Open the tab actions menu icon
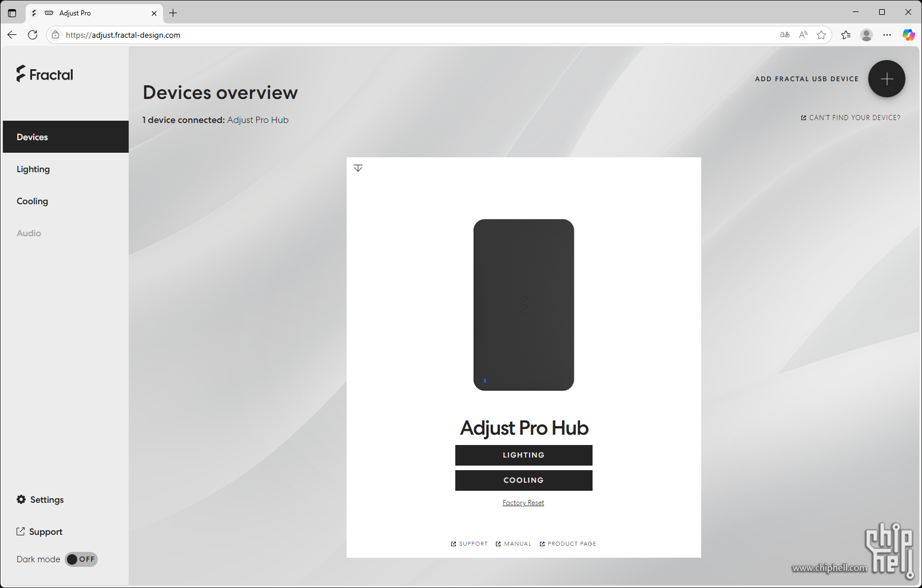Screen dimensions: 922x588 click(12, 13)
